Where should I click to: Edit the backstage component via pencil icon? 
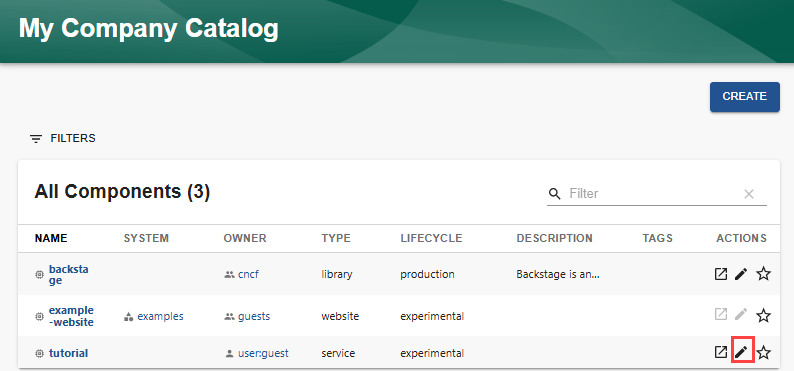pos(741,274)
